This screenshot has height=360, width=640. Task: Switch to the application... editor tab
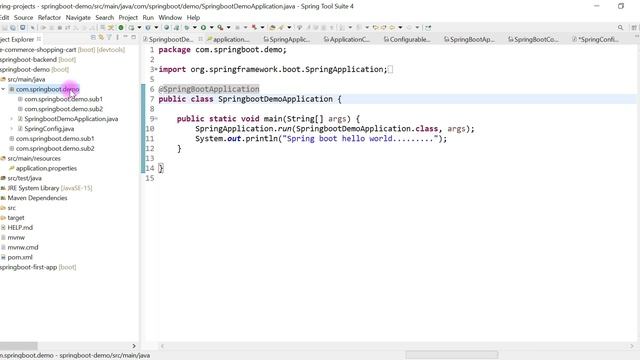click(x=228, y=40)
